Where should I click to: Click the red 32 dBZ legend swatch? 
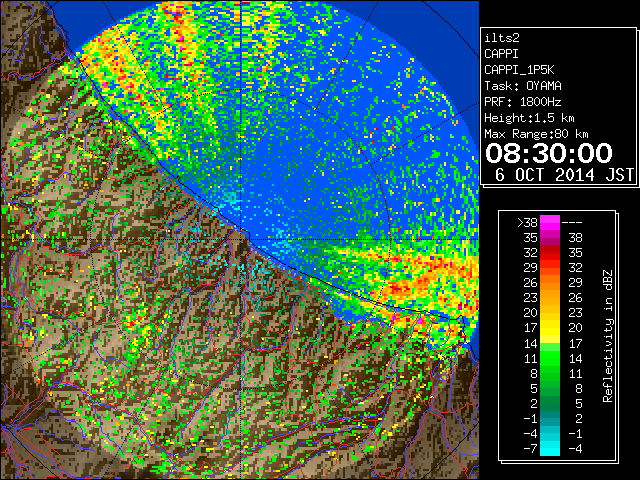coord(550,253)
